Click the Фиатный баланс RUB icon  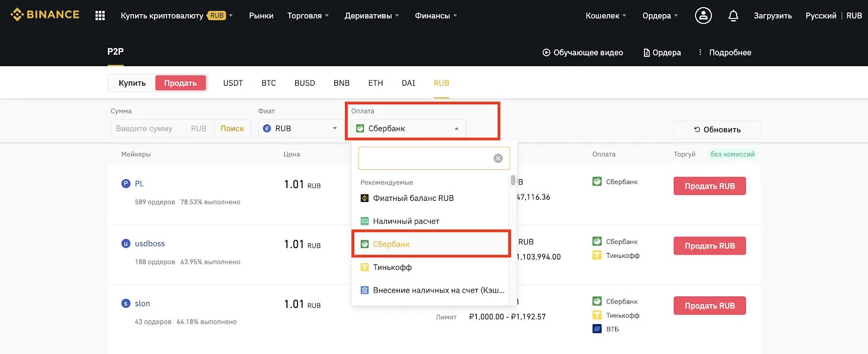click(365, 198)
